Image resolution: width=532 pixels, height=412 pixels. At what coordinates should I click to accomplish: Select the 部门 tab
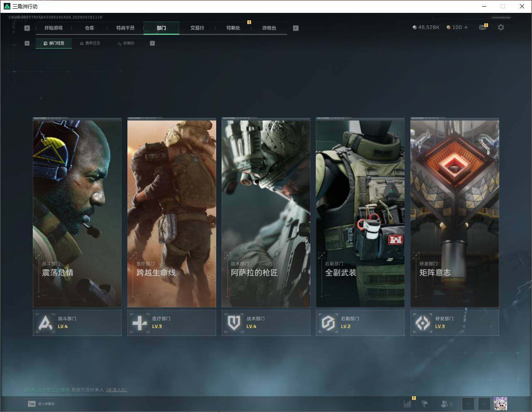pos(161,28)
